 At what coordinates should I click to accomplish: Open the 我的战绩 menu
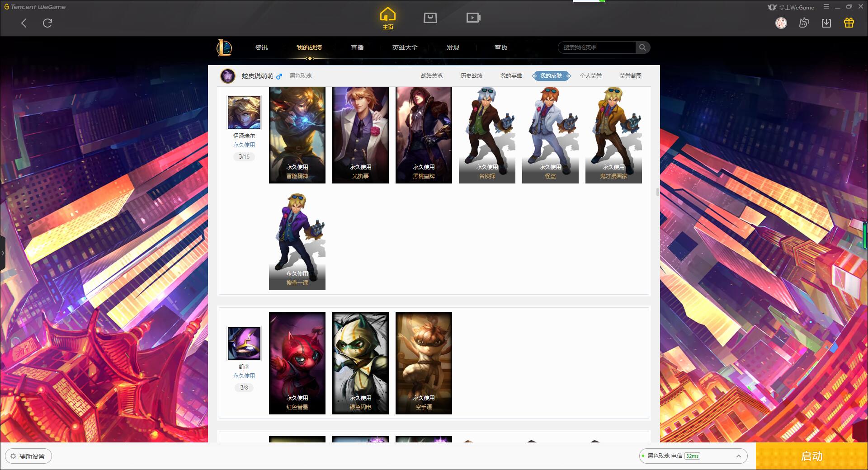click(309, 47)
